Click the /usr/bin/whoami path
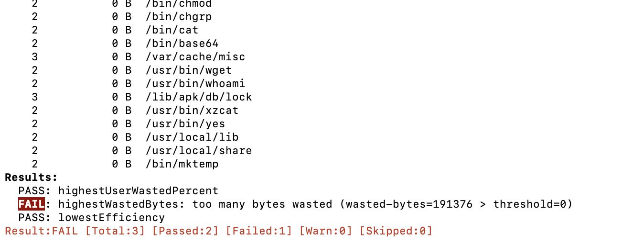Viewport: 644px width, 245px height. (x=195, y=84)
